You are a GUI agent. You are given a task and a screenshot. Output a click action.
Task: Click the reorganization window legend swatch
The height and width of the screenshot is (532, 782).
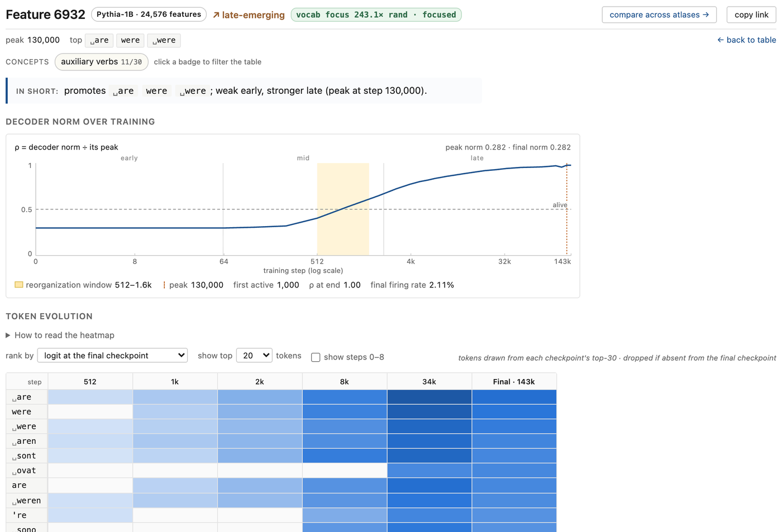(x=19, y=285)
